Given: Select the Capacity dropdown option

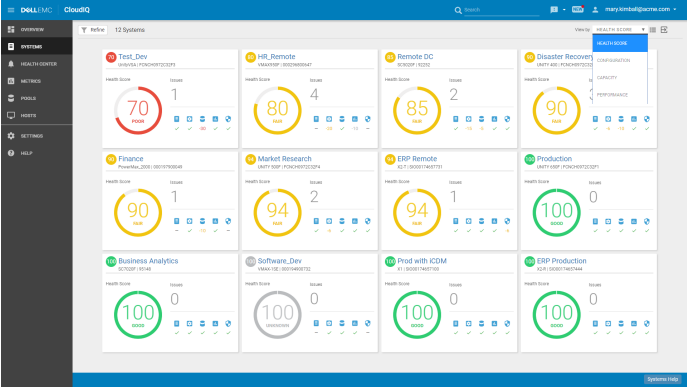Looking at the screenshot, I should [620, 78].
